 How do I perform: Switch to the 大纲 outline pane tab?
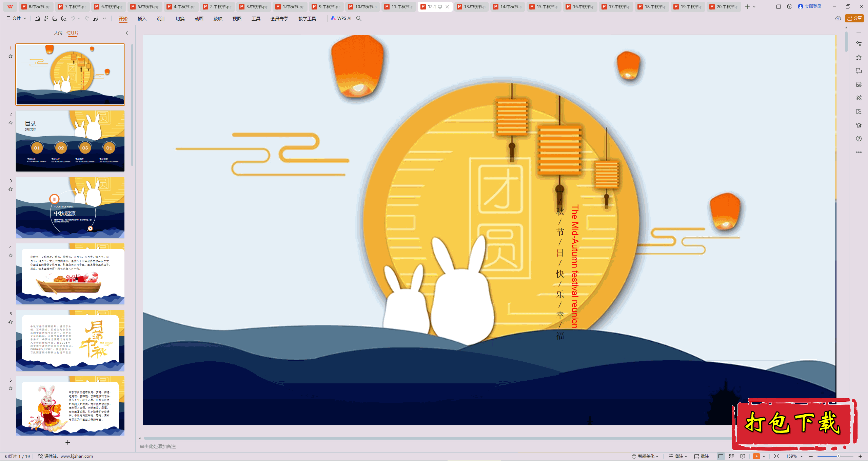[x=58, y=33]
